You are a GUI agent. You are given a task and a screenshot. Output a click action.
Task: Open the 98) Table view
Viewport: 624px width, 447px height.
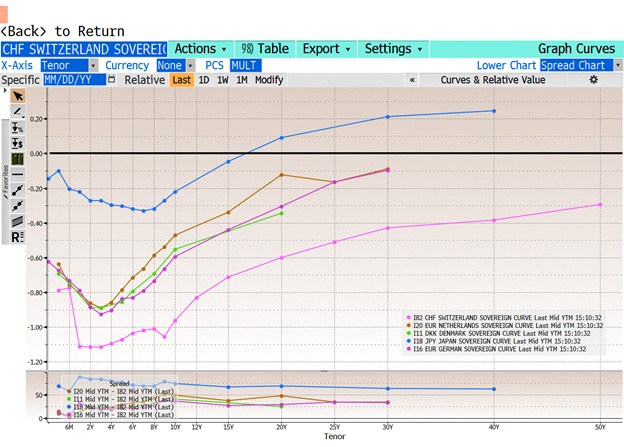265,49
